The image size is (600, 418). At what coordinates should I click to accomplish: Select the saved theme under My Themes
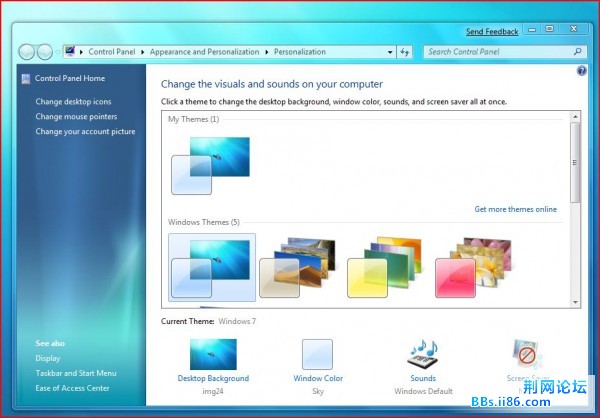pos(211,166)
